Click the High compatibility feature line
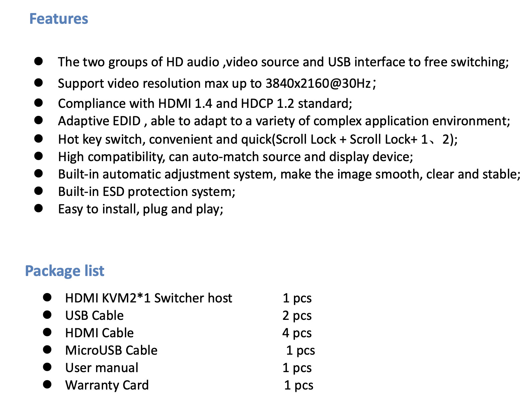Image resolution: width=531 pixels, height=420 pixels. click(x=235, y=157)
